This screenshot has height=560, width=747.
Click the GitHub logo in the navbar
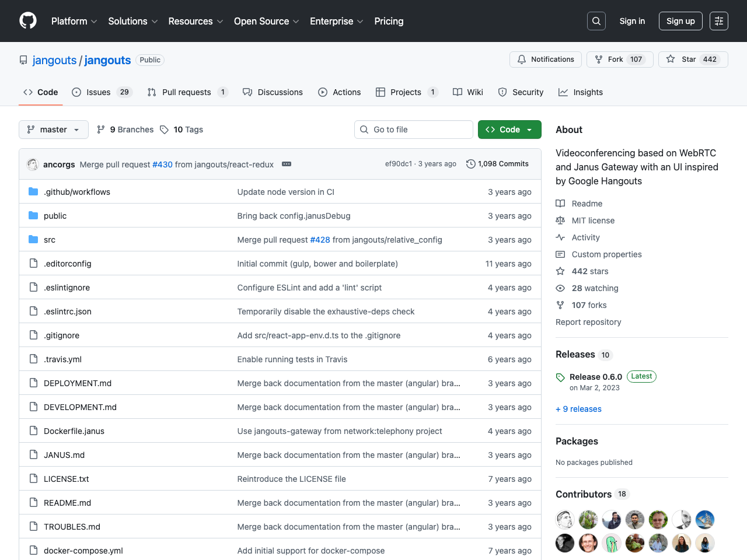coord(27,21)
